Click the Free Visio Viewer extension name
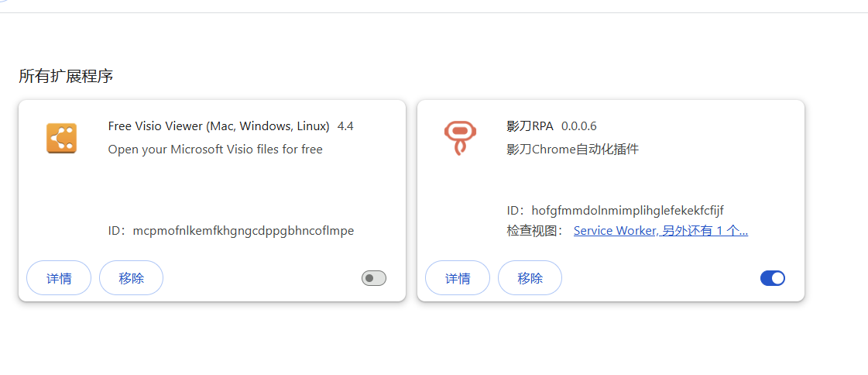The width and height of the screenshot is (868, 375). coord(218,126)
